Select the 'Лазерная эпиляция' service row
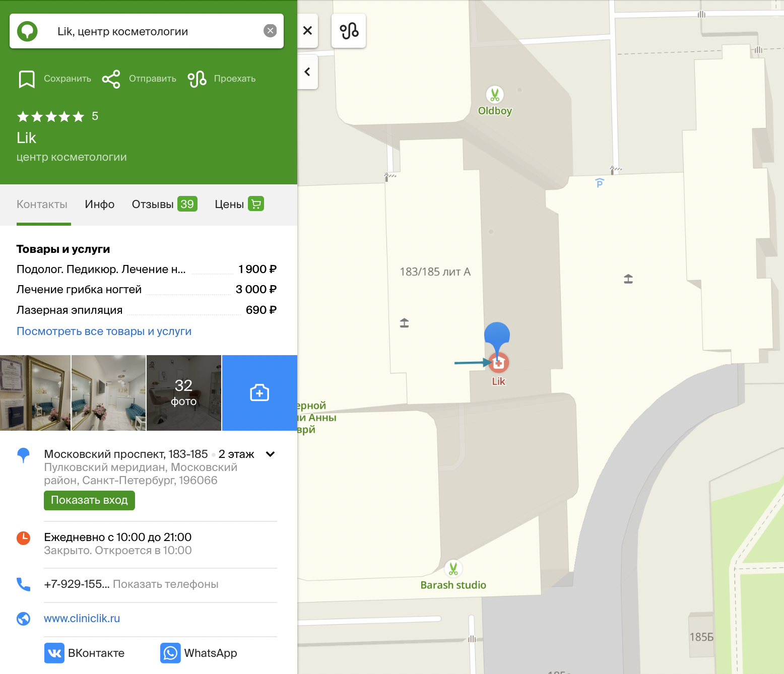The height and width of the screenshot is (674, 784). pos(147,310)
